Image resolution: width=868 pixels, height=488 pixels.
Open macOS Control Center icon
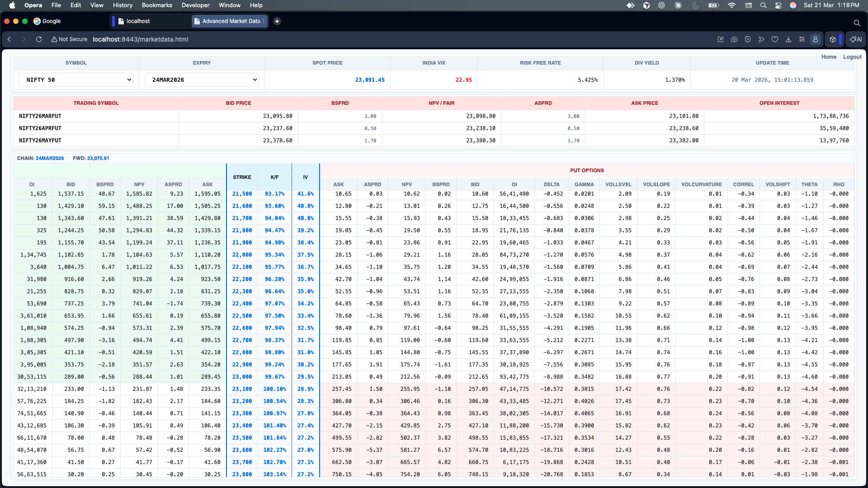pos(778,5)
